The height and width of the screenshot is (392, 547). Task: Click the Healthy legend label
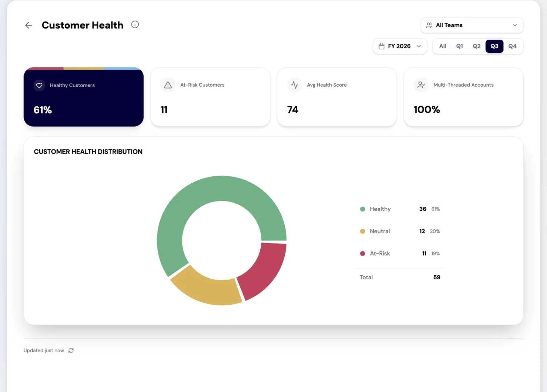(x=380, y=209)
